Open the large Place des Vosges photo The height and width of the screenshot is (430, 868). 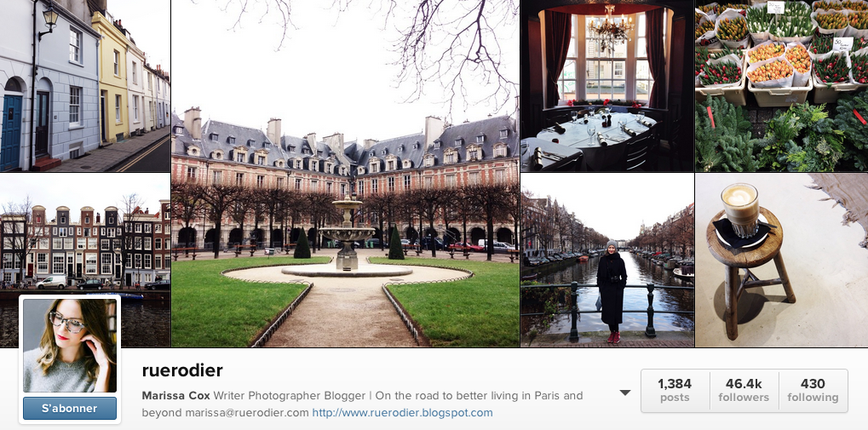click(346, 173)
